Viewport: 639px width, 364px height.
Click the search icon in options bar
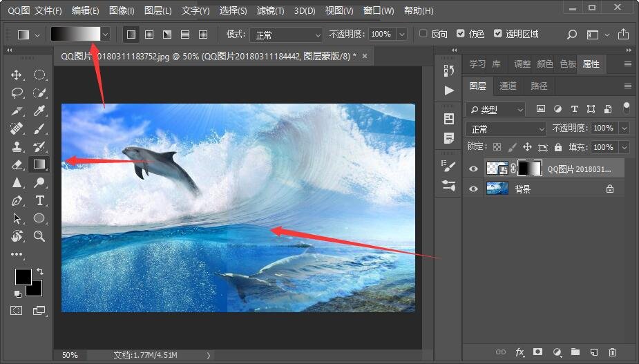pyautogui.click(x=572, y=35)
